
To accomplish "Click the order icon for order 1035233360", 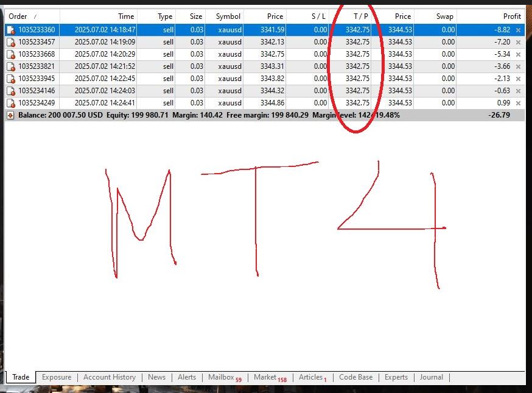I will 11,30.
